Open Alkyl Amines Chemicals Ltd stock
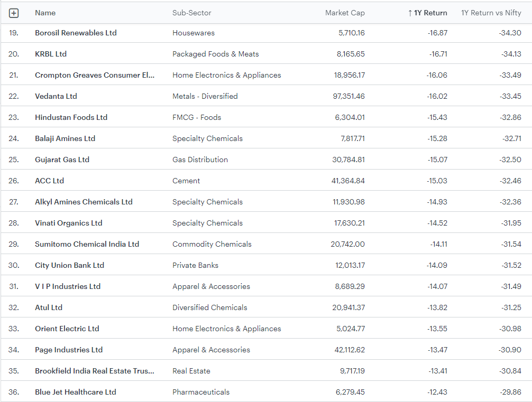 [x=84, y=202]
